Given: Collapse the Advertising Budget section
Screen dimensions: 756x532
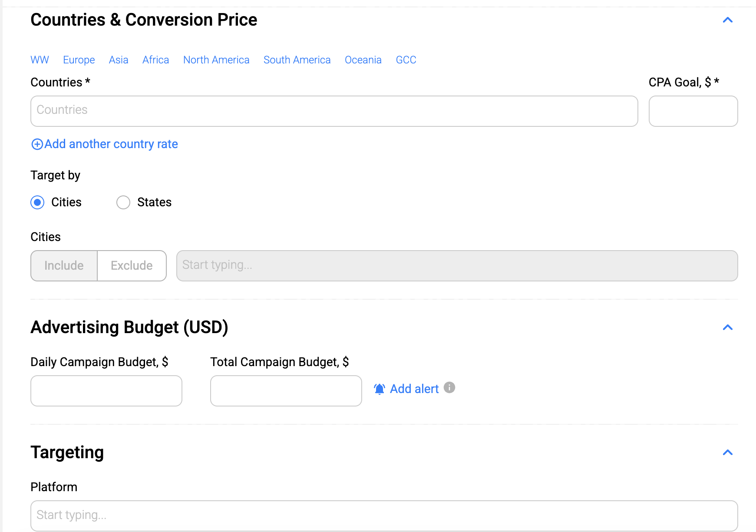Looking at the screenshot, I should 727,327.
